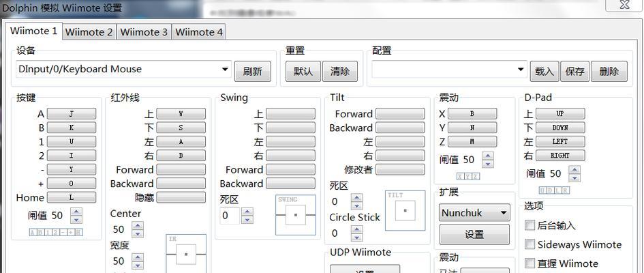Adjust the 震动 threshold spinner

point(488,160)
